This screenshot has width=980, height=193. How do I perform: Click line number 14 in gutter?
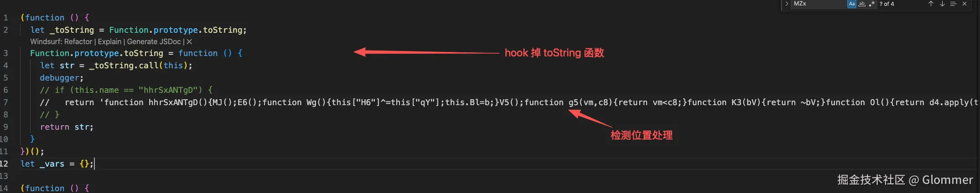[x=5, y=188]
